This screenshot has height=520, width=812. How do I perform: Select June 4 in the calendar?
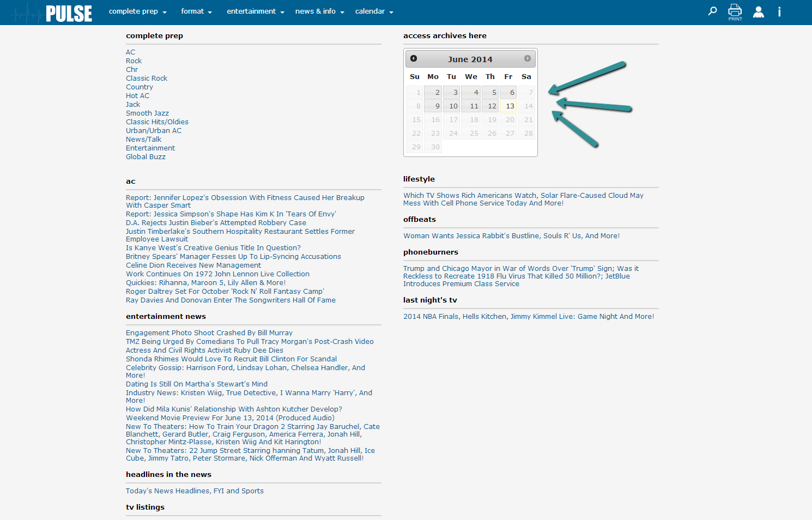coord(471,92)
